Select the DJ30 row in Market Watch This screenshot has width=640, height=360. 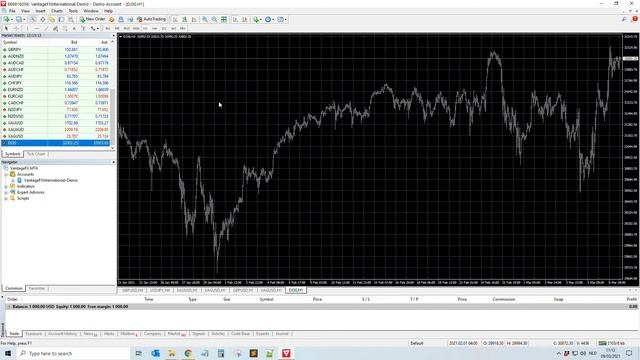(x=56, y=143)
